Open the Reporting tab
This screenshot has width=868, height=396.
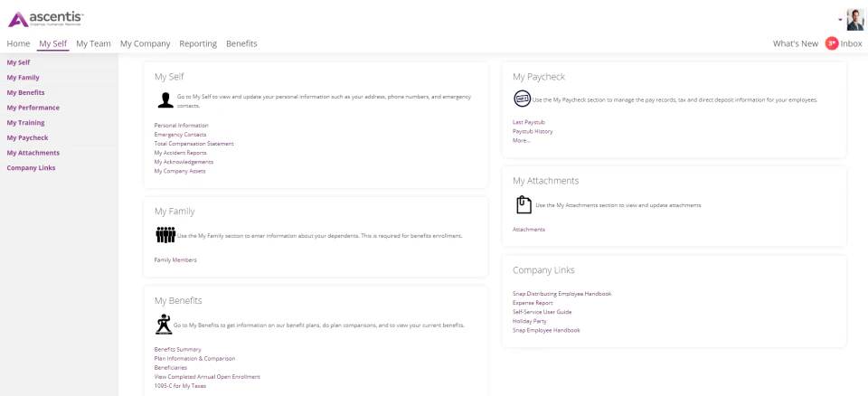coord(198,43)
